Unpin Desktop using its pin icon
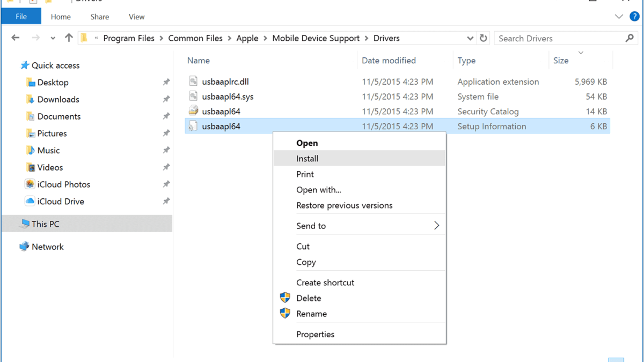Screen dimensions: 644x362 click(166, 83)
